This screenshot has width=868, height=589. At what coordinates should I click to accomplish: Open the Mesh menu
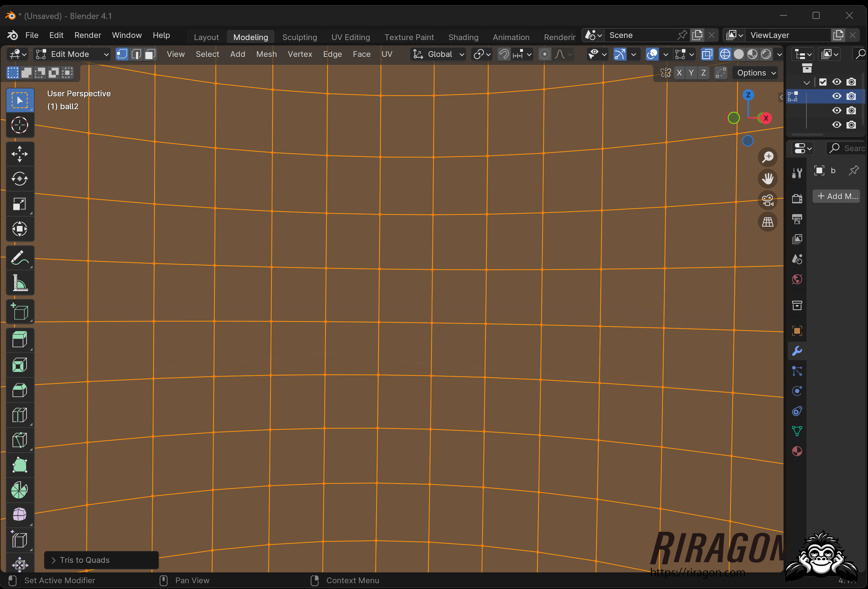[266, 54]
